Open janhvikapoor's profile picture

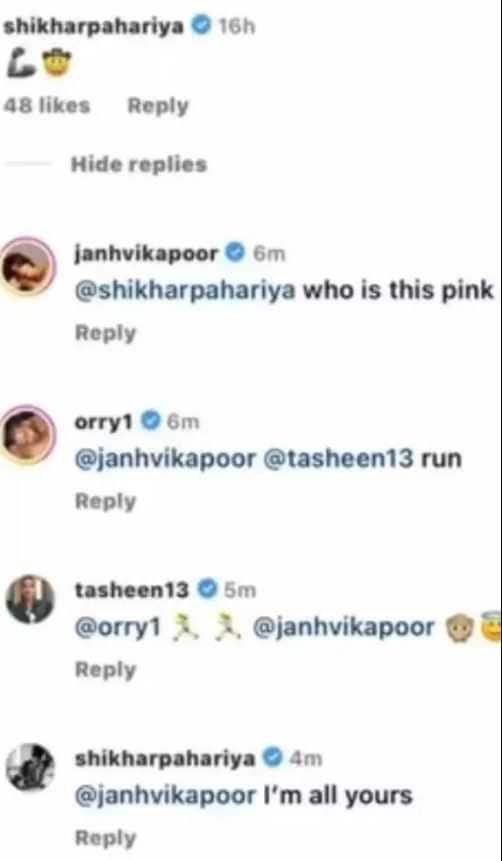click(x=29, y=266)
